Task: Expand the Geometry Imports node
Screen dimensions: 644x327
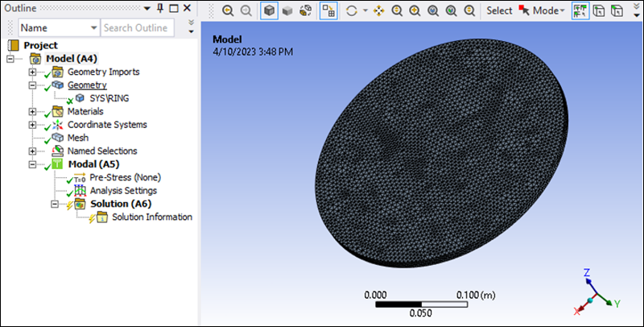Action: pos(32,72)
